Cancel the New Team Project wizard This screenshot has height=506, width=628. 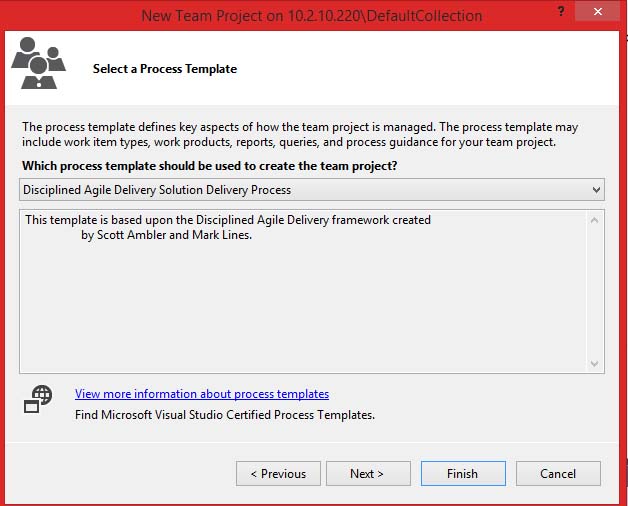tap(558, 474)
